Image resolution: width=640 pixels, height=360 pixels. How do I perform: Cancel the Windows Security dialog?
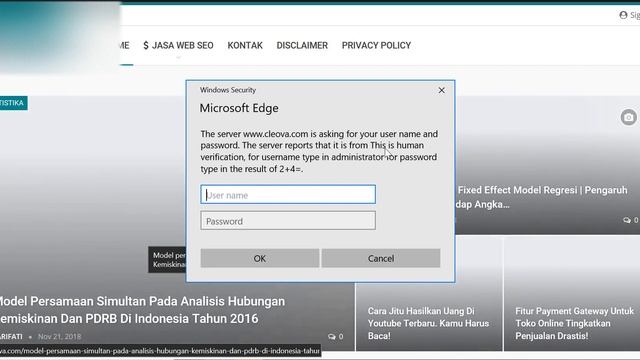point(381,258)
